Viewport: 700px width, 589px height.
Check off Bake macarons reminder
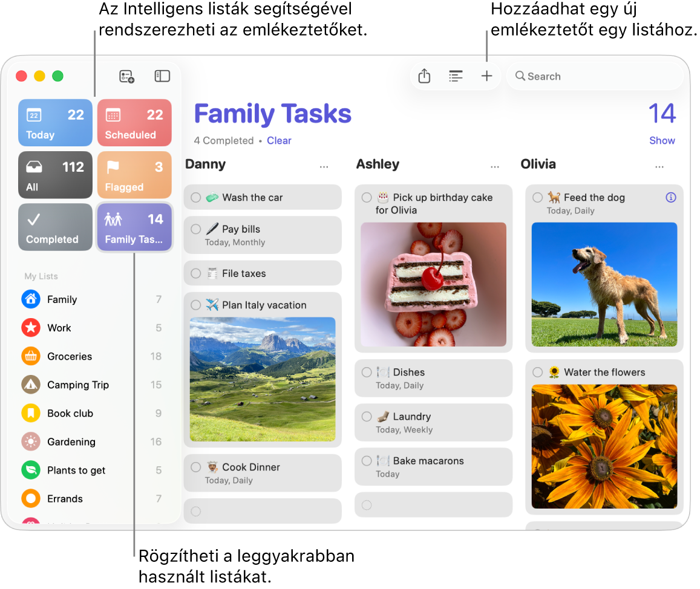point(367,460)
